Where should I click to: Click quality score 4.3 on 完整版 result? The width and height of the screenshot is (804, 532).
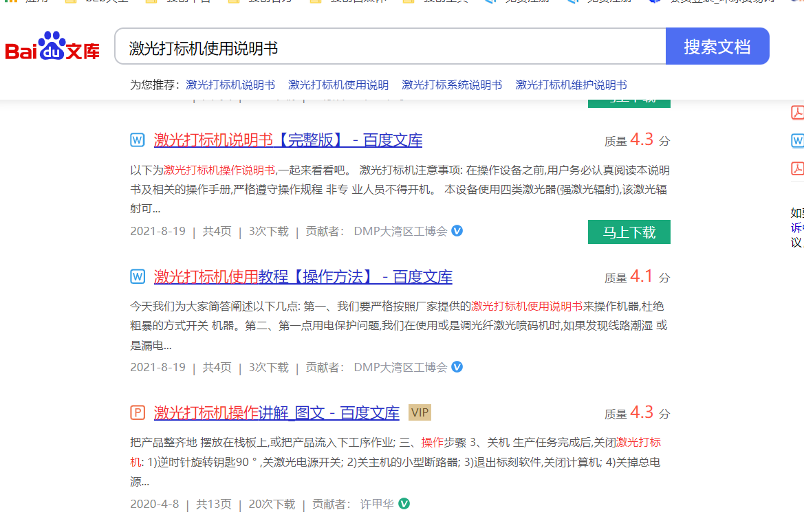pos(642,140)
